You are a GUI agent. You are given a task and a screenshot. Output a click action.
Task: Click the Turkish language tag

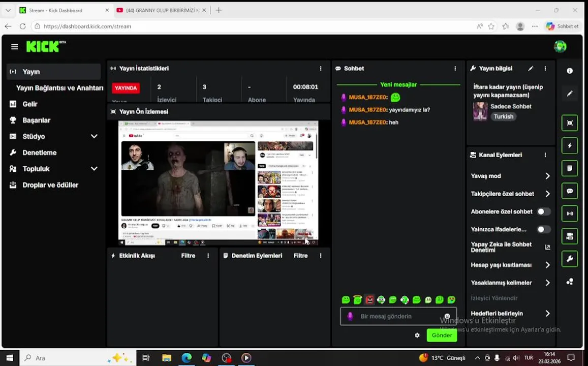[503, 116]
